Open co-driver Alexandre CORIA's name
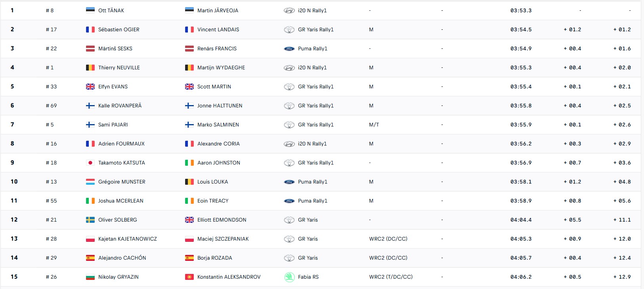Screen dimensions: 644x289 coord(218,144)
